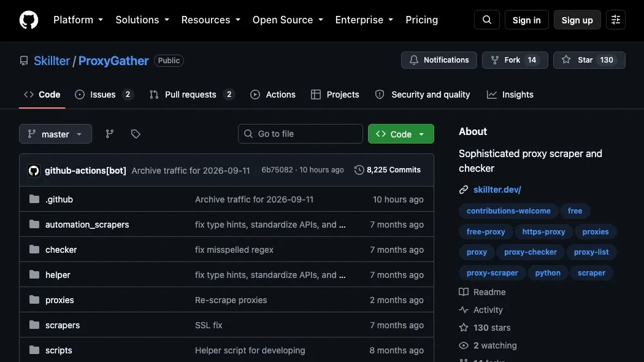644x362 pixels.
Task: Open the Skillter owner profile link
Action: tap(52, 61)
